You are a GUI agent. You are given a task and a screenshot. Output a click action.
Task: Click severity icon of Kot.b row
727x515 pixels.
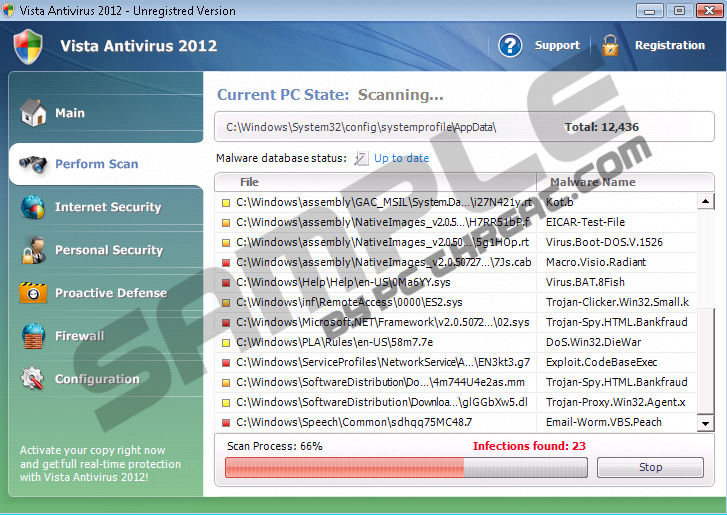click(x=226, y=203)
